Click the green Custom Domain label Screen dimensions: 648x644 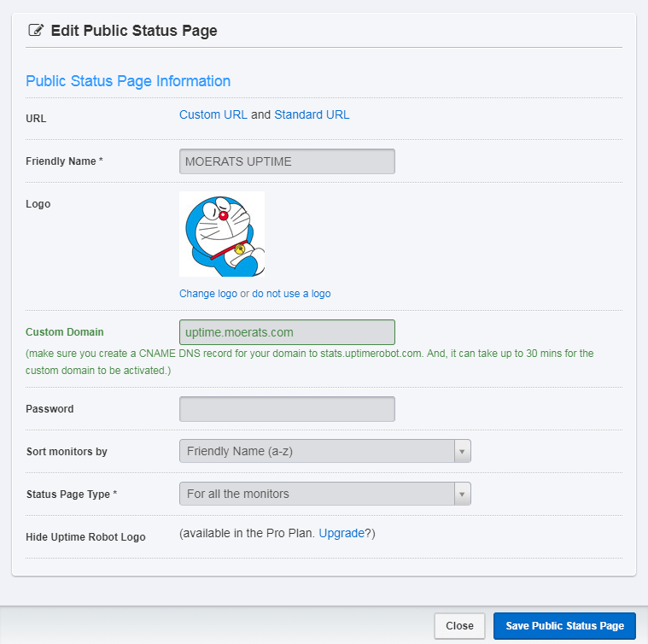click(65, 332)
